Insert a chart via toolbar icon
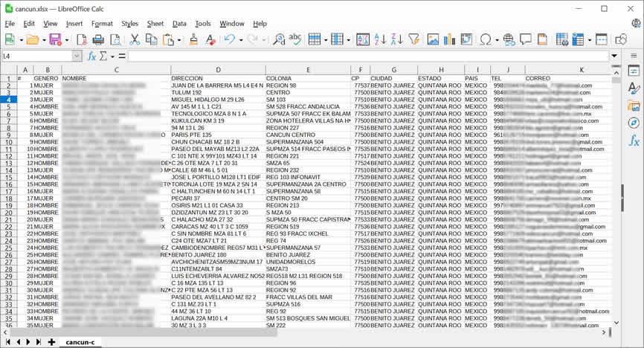Image resolution: width=644 pixels, height=348 pixels. click(450, 39)
